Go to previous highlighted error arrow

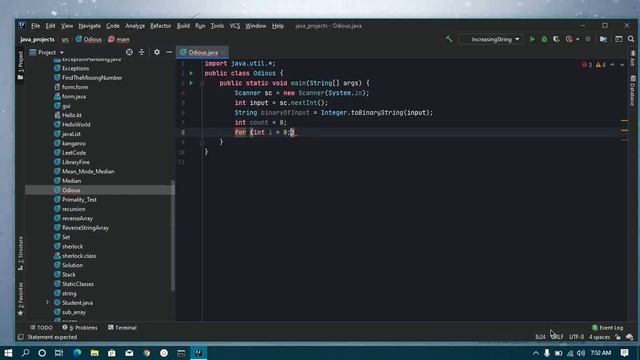(612, 65)
